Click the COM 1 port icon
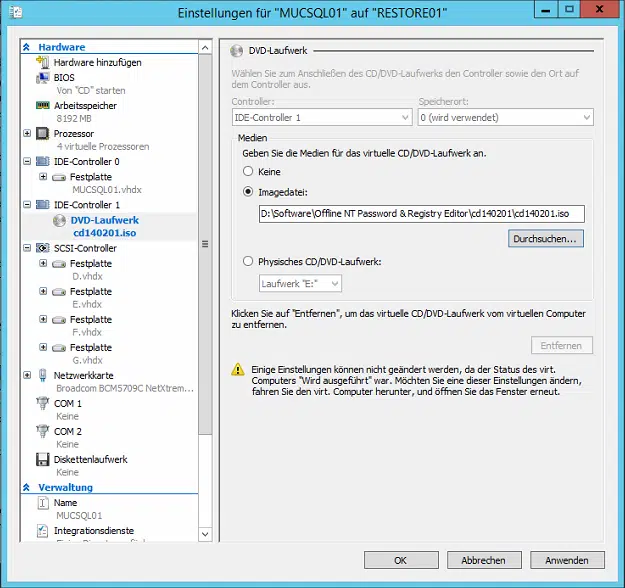625x588 pixels. point(43,404)
